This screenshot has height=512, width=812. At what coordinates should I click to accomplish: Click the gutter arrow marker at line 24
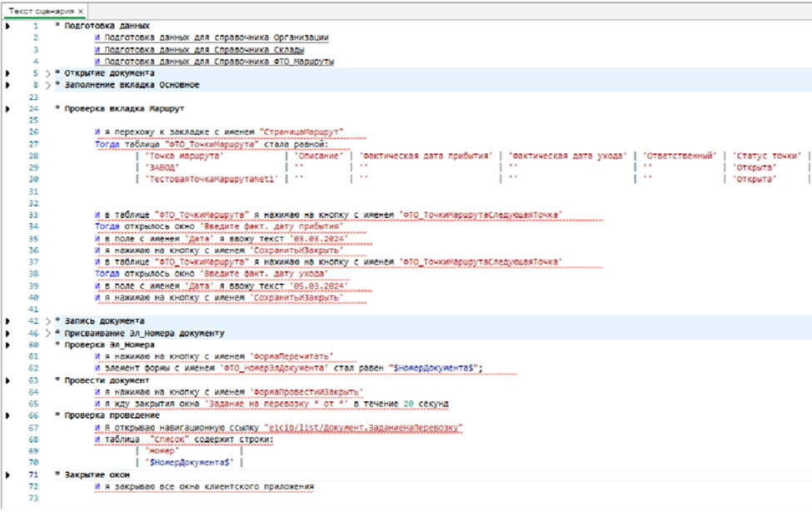[7, 108]
